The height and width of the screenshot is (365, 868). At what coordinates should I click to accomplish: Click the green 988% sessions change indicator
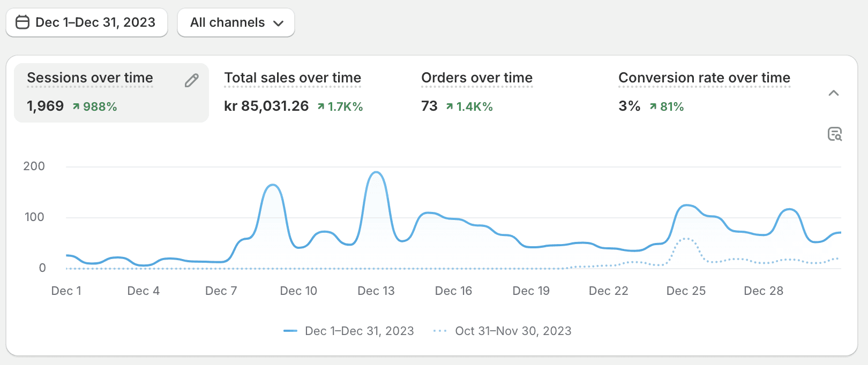point(95,107)
